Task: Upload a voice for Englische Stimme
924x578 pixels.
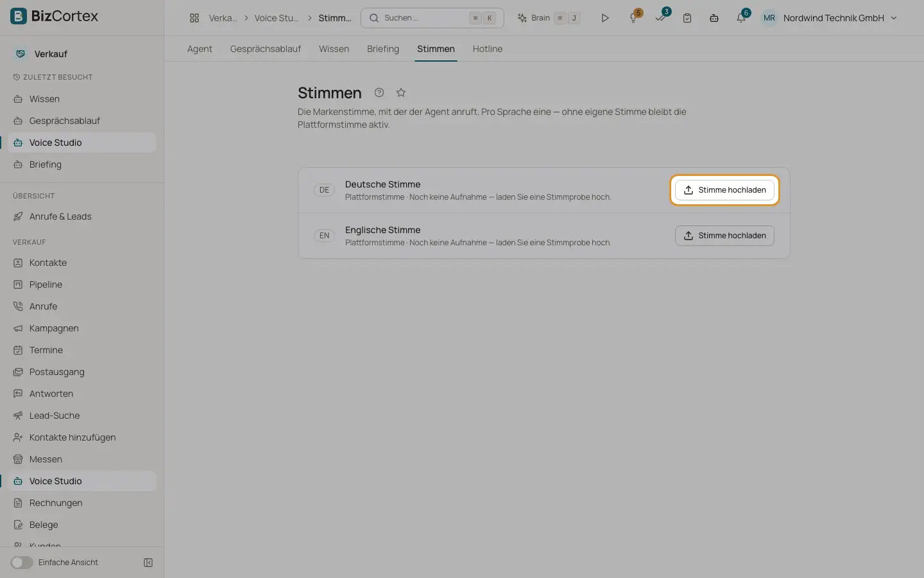Action: [x=724, y=236]
